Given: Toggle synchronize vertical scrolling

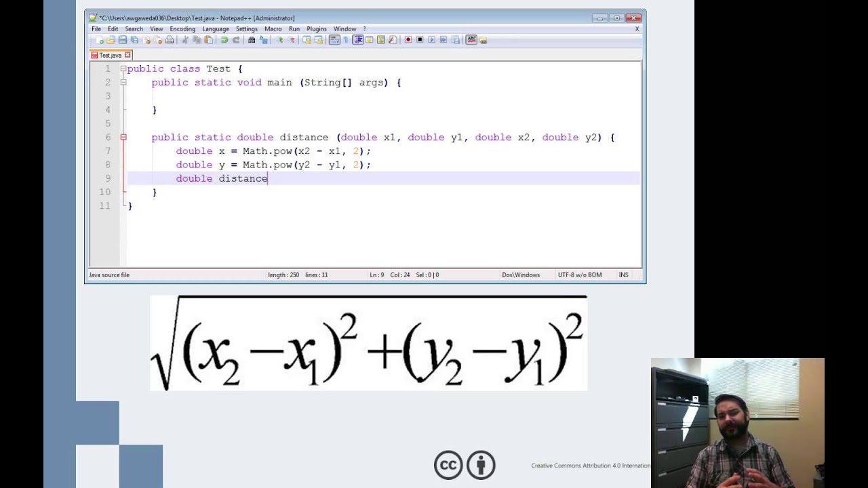Looking at the screenshot, I should 307,40.
